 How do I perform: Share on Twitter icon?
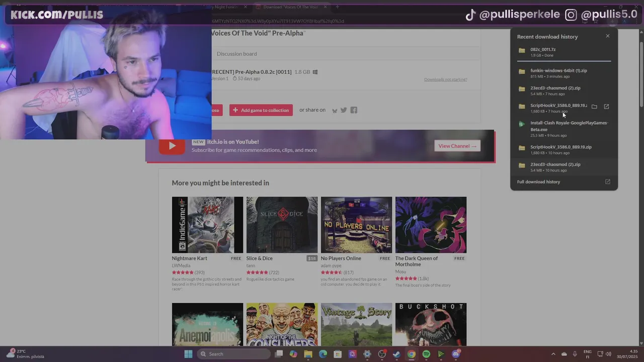pos(344,110)
